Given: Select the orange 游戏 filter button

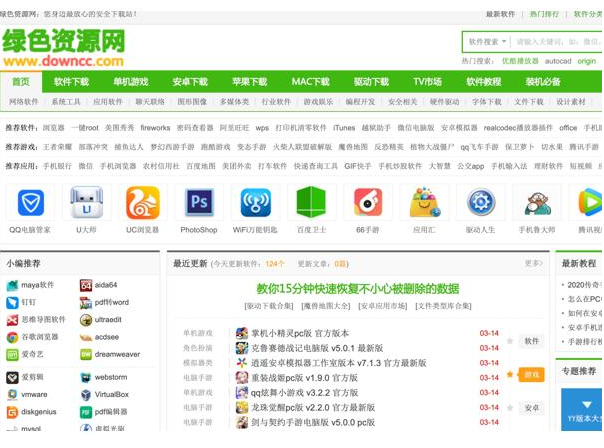Looking at the screenshot, I should pyautogui.click(x=532, y=375).
